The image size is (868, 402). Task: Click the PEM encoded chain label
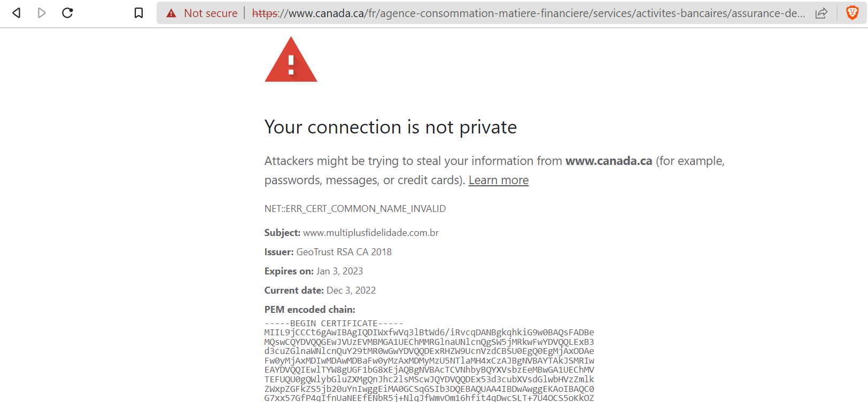coord(310,310)
